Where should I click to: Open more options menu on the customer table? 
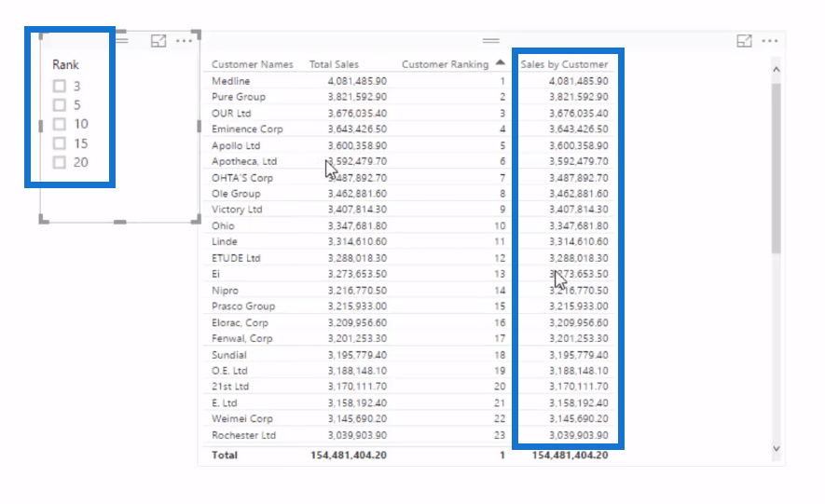[770, 41]
